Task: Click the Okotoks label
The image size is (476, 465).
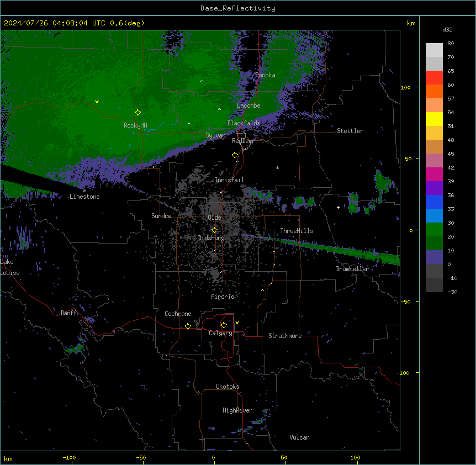Action: (228, 387)
